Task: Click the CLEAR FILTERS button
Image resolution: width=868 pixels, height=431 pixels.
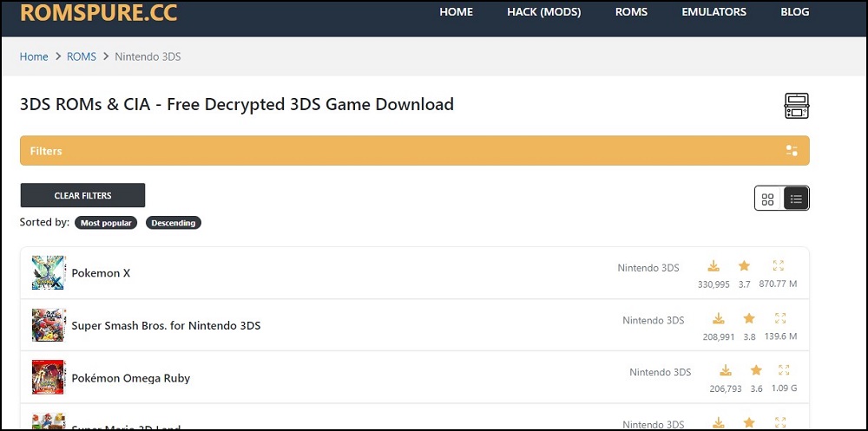Action: [82, 195]
